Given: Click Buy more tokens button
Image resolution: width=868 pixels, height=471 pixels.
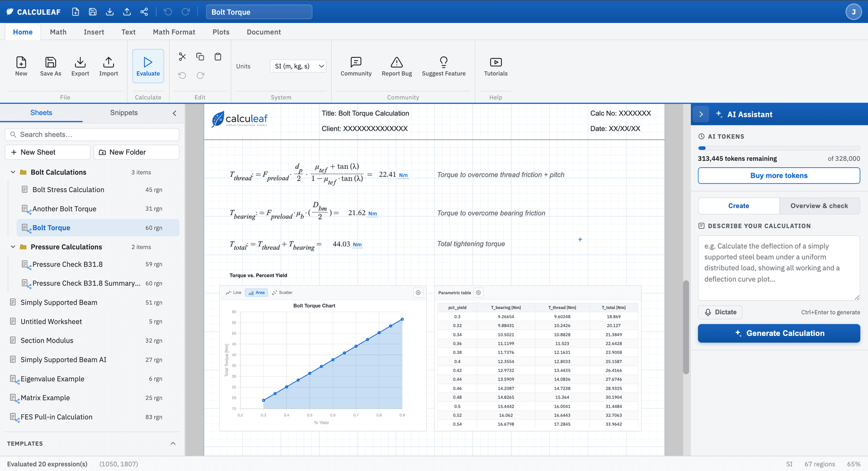Looking at the screenshot, I should tap(779, 175).
